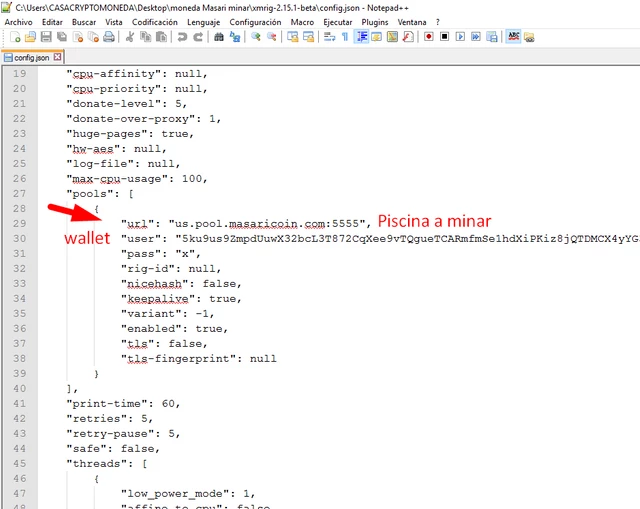
Task: Open the Ventana menu
Action: pos(411,22)
